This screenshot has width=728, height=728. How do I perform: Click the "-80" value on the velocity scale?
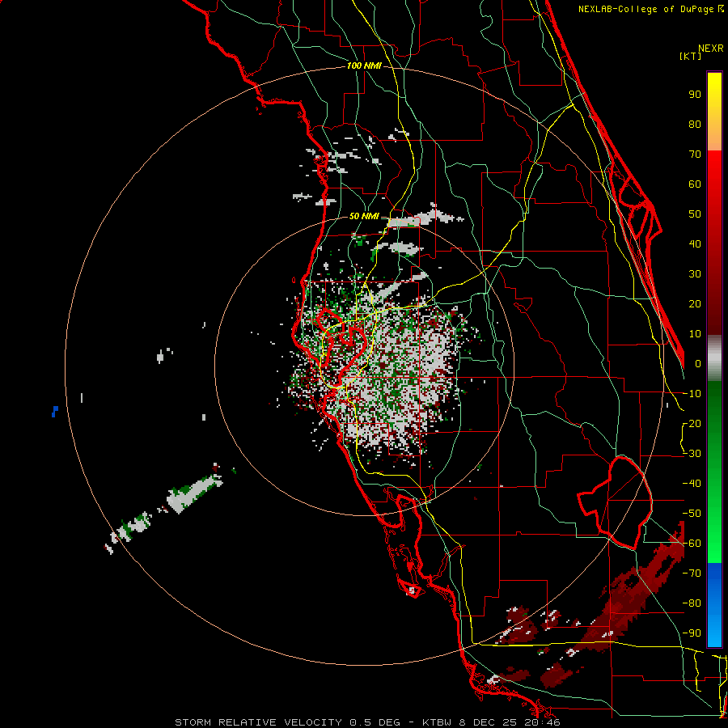(x=692, y=603)
